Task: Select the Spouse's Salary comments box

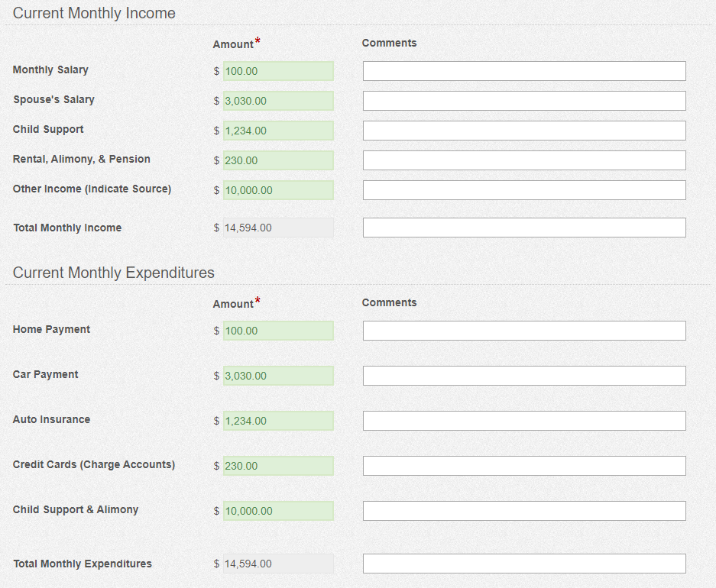Action: 524,101
